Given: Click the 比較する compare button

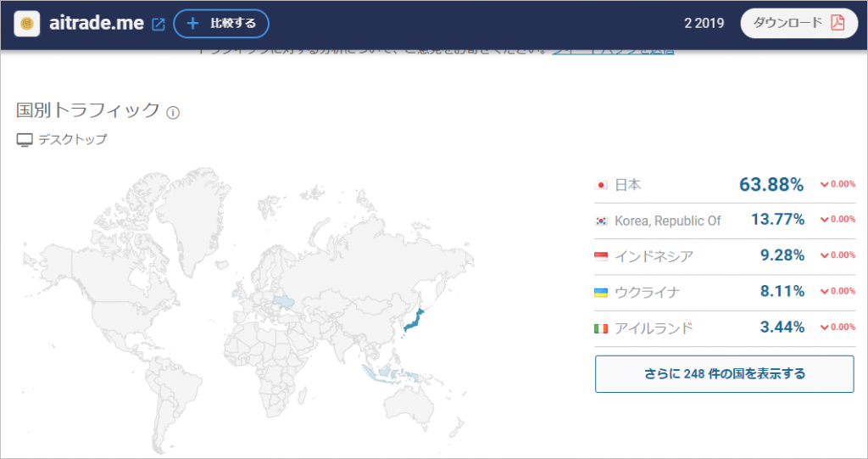Looking at the screenshot, I should (221, 24).
